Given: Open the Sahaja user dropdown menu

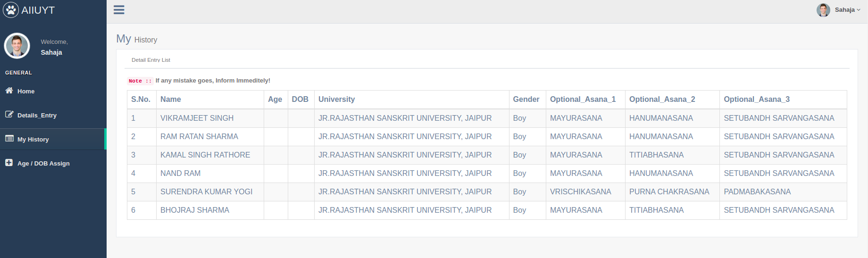Looking at the screenshot, I should [847, 10].
